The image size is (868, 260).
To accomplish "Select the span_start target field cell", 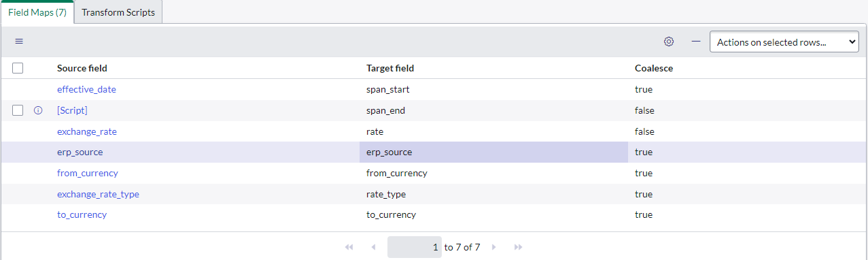I will pyautogui.click(x=493, y=89).
